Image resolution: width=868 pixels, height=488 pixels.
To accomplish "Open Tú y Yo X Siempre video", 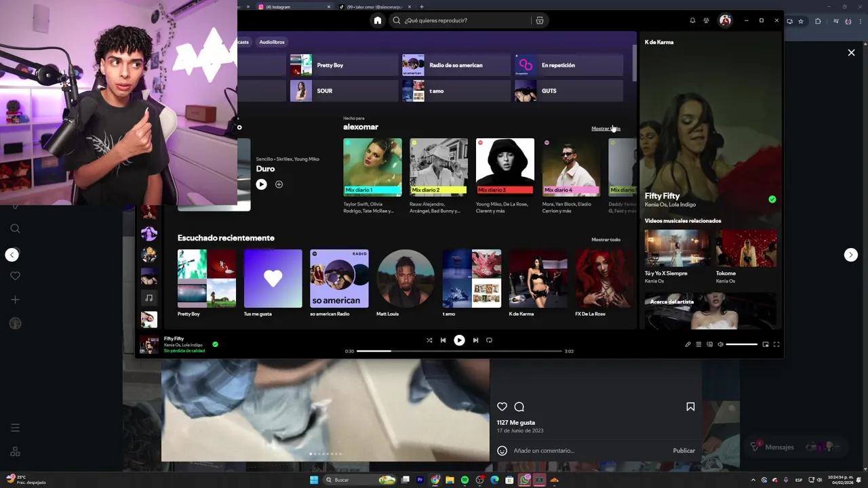I will click(677, 257).
